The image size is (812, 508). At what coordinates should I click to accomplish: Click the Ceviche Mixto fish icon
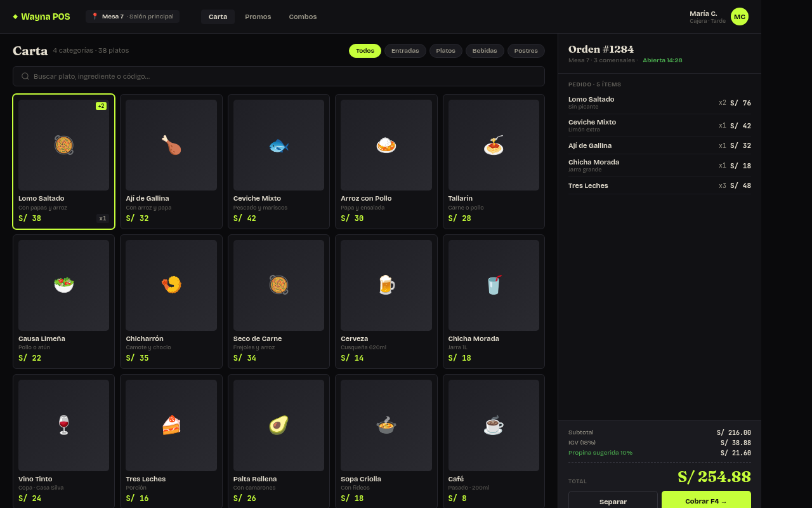278,145
